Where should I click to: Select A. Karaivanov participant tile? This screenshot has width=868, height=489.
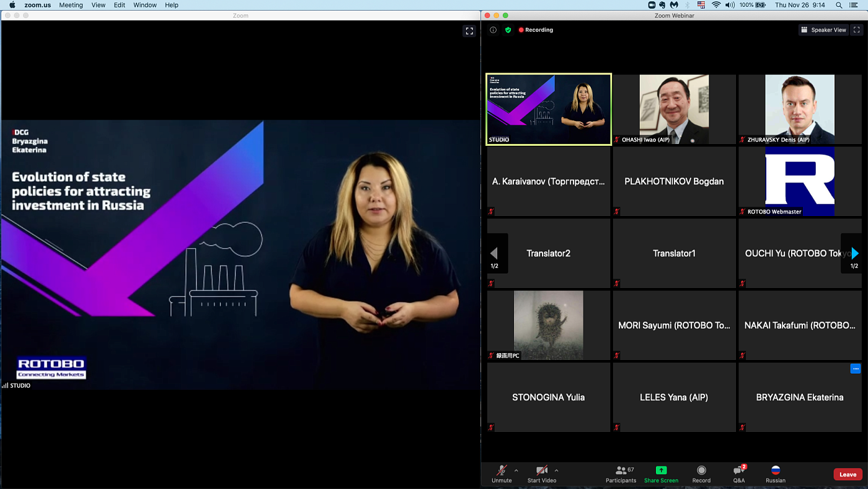tap(549, 181)
